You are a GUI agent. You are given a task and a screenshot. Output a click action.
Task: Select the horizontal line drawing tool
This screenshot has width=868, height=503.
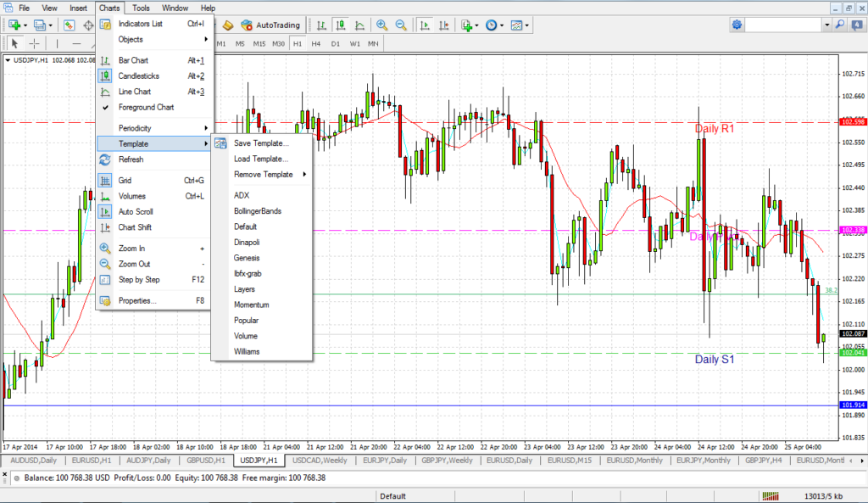(77, 43)
